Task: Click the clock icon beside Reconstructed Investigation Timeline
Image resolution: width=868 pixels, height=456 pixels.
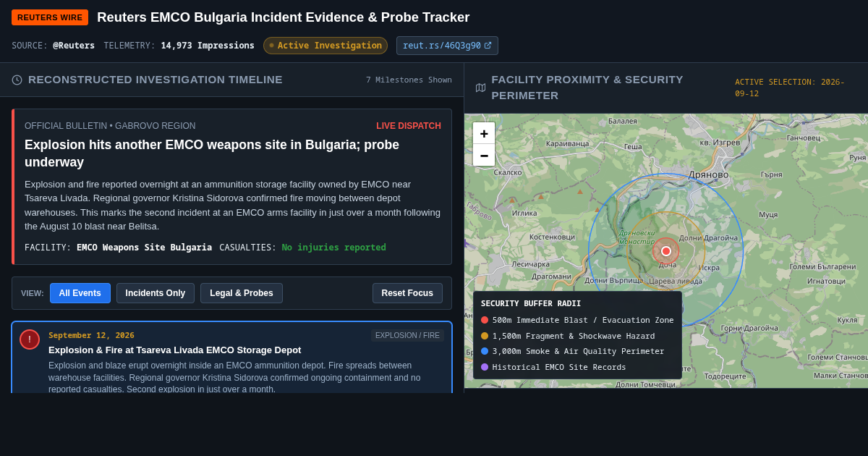Action: click(17, 80)
